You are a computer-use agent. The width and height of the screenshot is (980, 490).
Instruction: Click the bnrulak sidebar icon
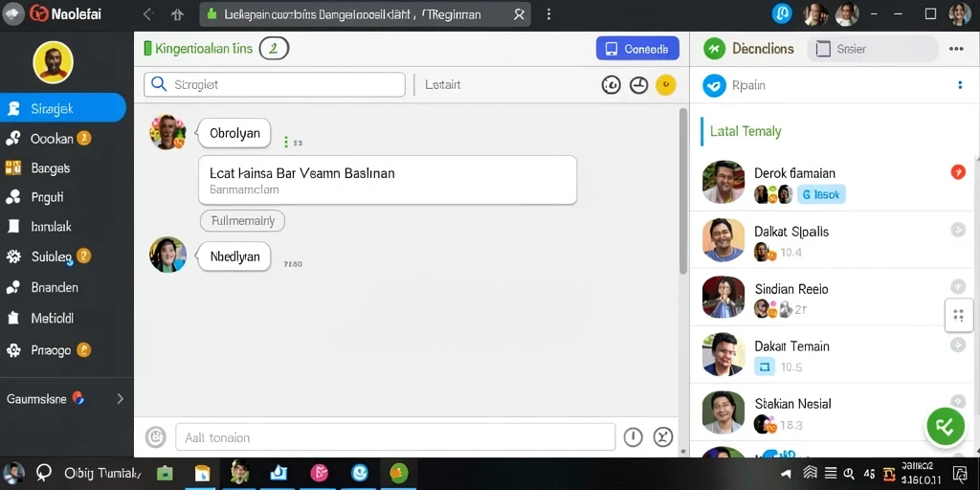point(12,226)
